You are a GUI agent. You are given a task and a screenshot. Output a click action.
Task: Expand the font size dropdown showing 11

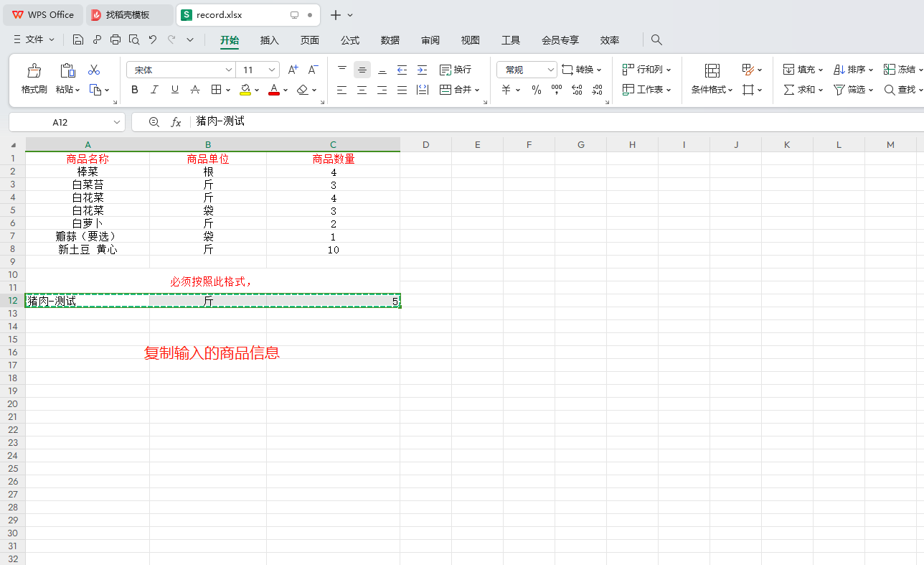click(x=272, y=70)
